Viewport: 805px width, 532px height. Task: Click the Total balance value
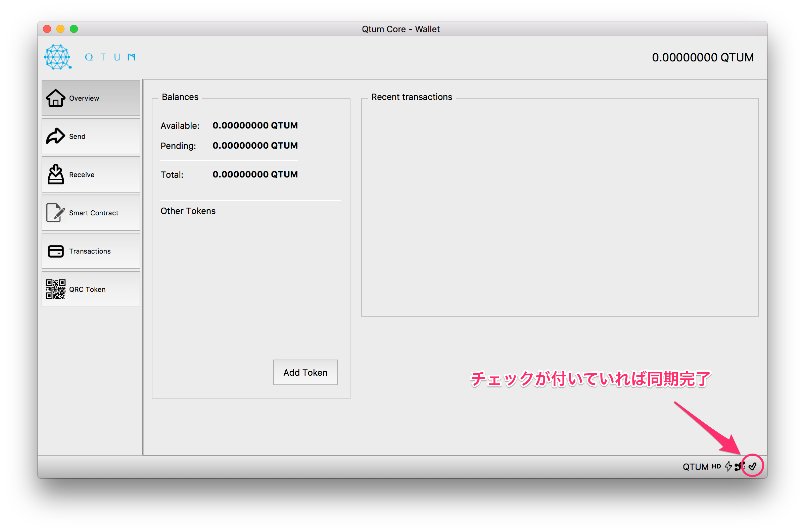[x=256, y=175]
